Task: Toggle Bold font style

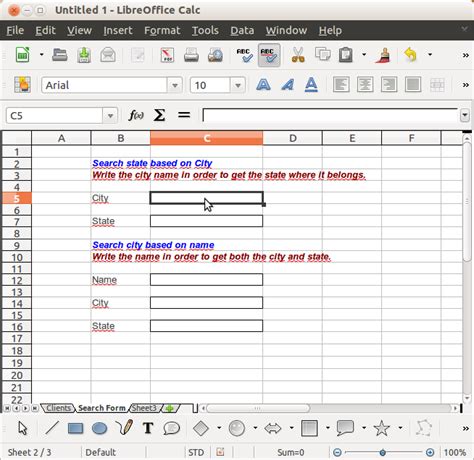Action: point(263,85)
